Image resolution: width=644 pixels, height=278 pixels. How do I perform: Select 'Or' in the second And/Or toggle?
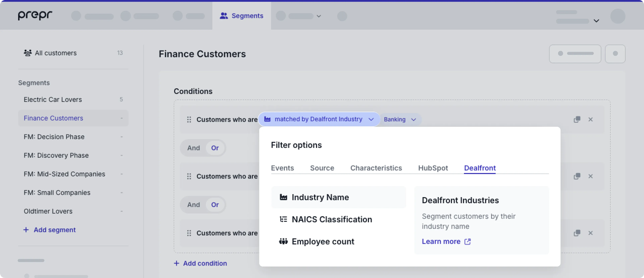click(x=215, y=205)
